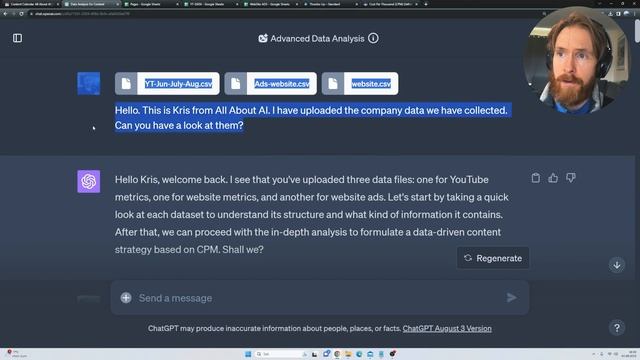Click the ChatGPT assistant avatar icon
640x360 pixels.
click(89, 181)
